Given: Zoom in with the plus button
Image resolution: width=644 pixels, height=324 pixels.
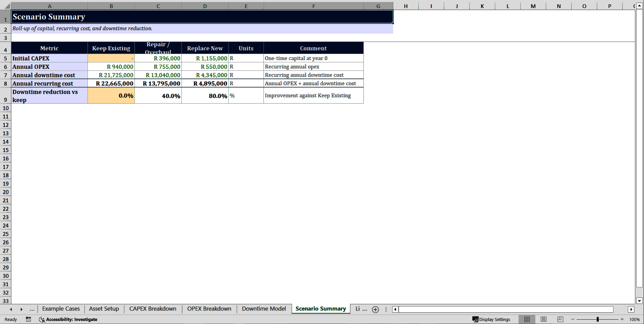Looking at the screenshot, I should click(622, 319).
